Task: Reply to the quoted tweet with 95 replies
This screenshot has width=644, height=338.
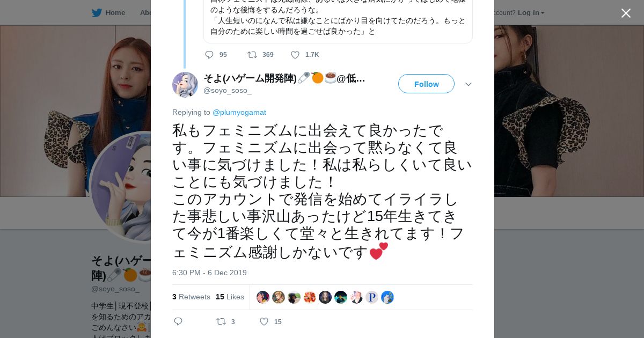Action: 209,55
